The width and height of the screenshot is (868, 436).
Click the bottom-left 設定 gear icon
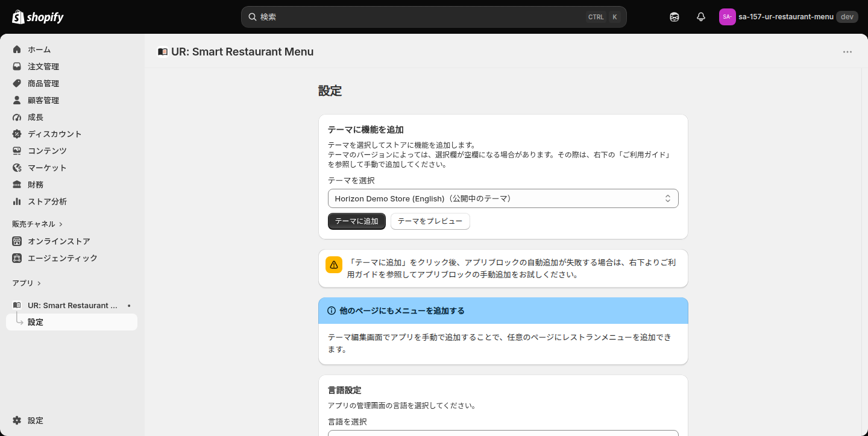click(x=17, y=420)
